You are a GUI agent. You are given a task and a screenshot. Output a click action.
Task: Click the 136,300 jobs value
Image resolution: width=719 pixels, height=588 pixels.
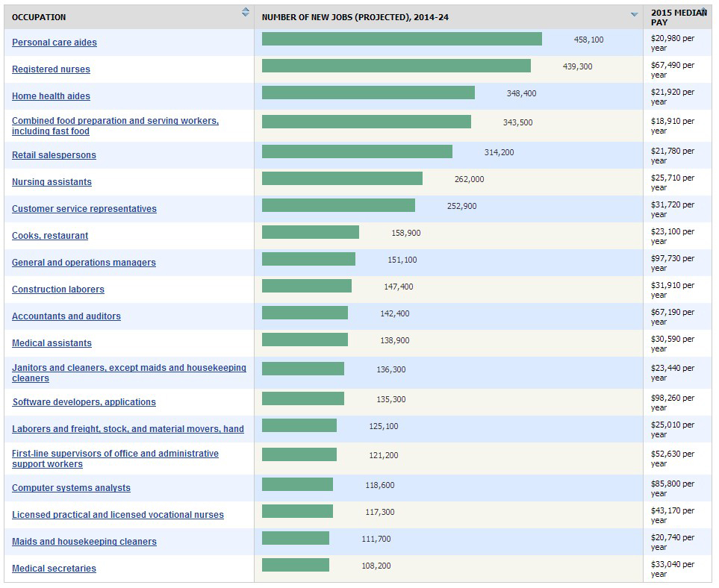pos(391,369)
